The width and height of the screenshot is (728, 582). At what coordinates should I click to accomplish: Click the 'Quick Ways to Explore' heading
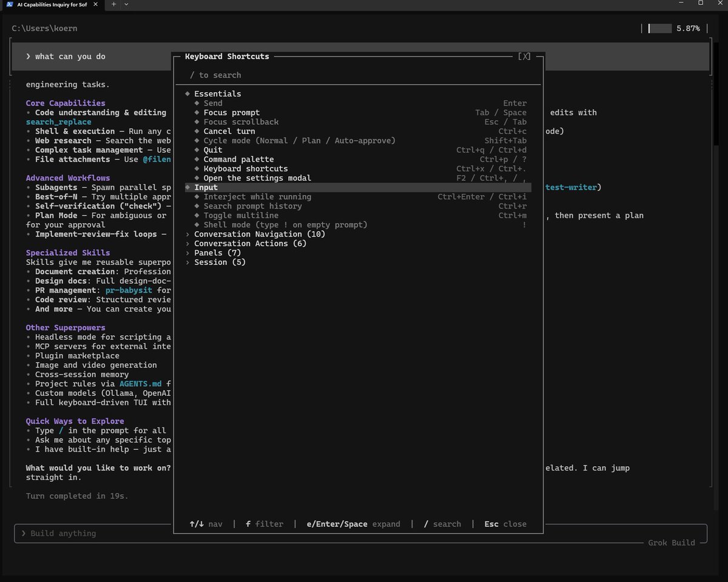pyautogui.click(x=75, y=421)
